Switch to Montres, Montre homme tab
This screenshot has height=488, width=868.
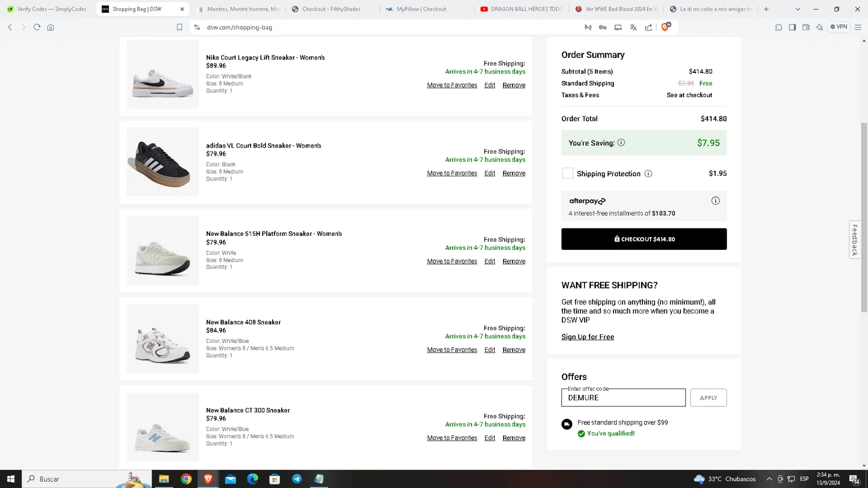point(238,9)
